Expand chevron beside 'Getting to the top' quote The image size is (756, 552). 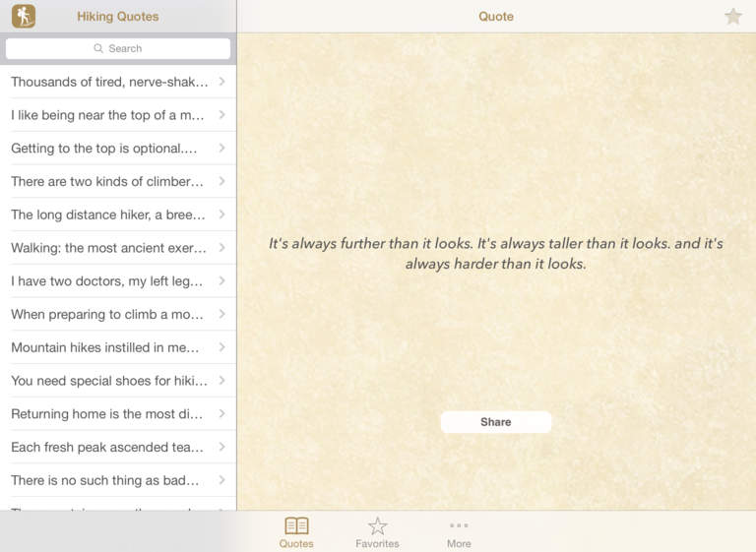tap(222, 149)
